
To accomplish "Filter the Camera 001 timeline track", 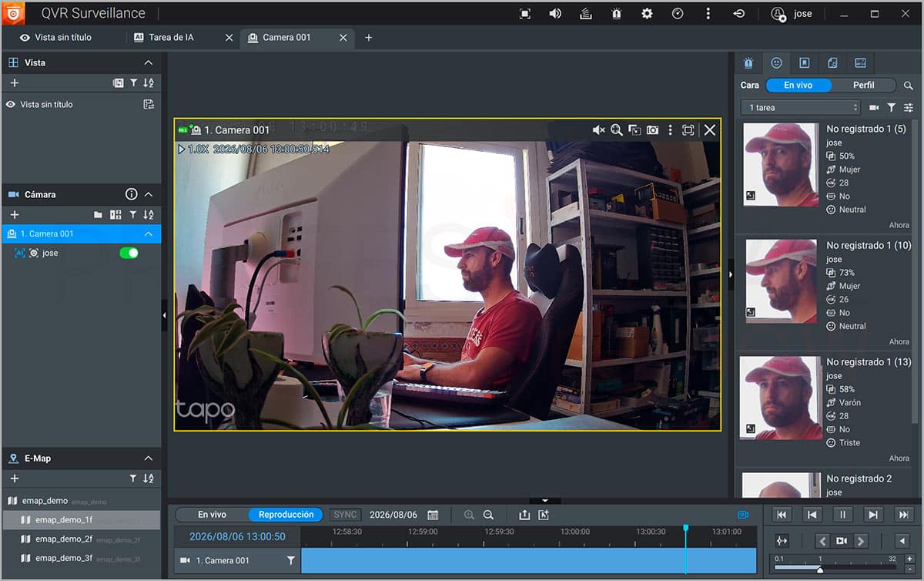I will click(290, 561).
